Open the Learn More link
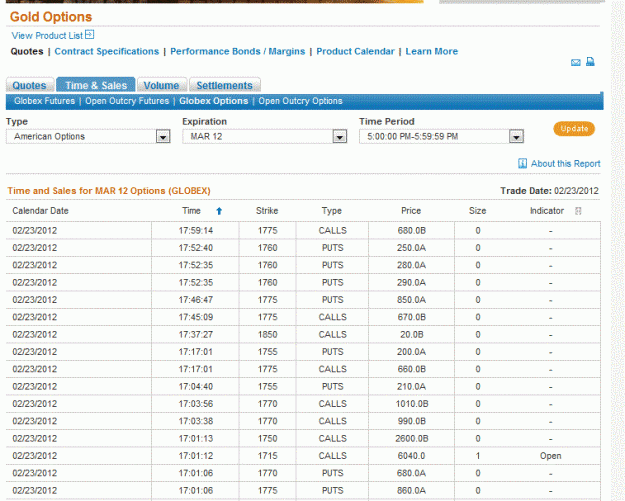The image size is (625, 501). pyautogui.click(x=432, y=51)
